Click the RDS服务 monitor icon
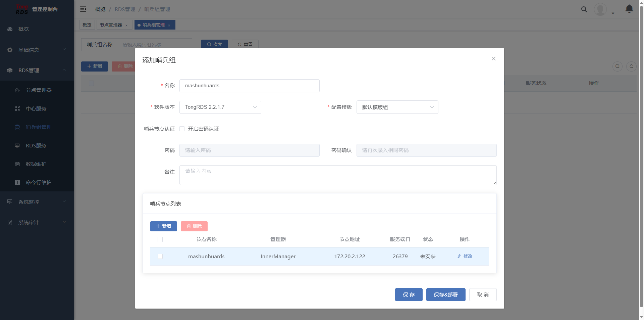 pyautogui.click(x=17, y=146)
